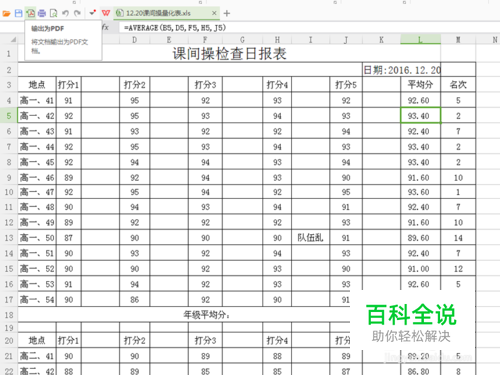Screen dimensions: 500x375
Task: Click the 高一、46 class cell
Action: click(x=37, y=178)
